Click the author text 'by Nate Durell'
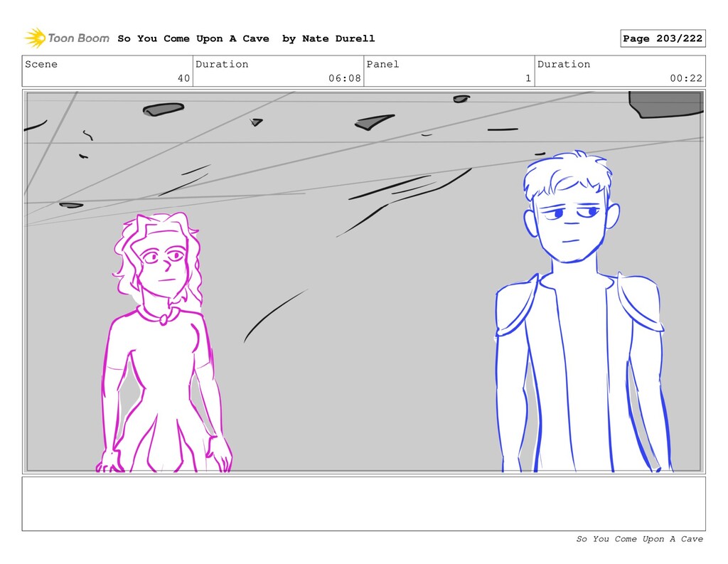The image size is (728, 564). tap(328, 38)
